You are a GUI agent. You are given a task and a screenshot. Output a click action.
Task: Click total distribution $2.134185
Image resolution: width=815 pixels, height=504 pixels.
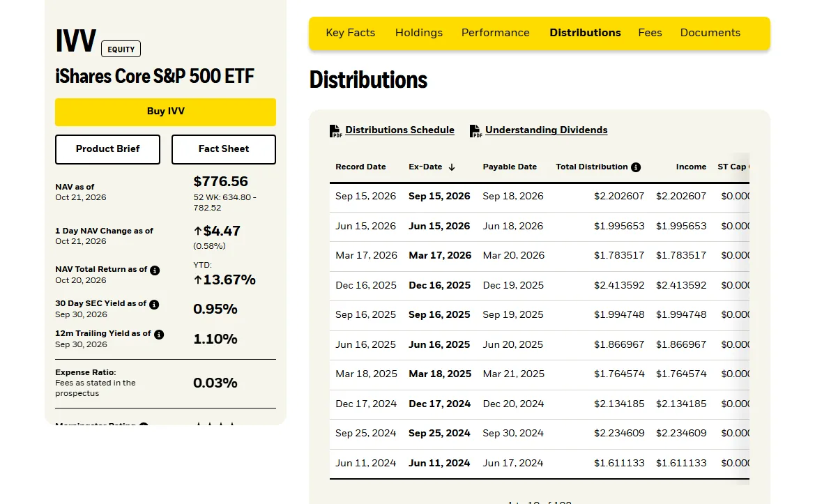point(619,404)
